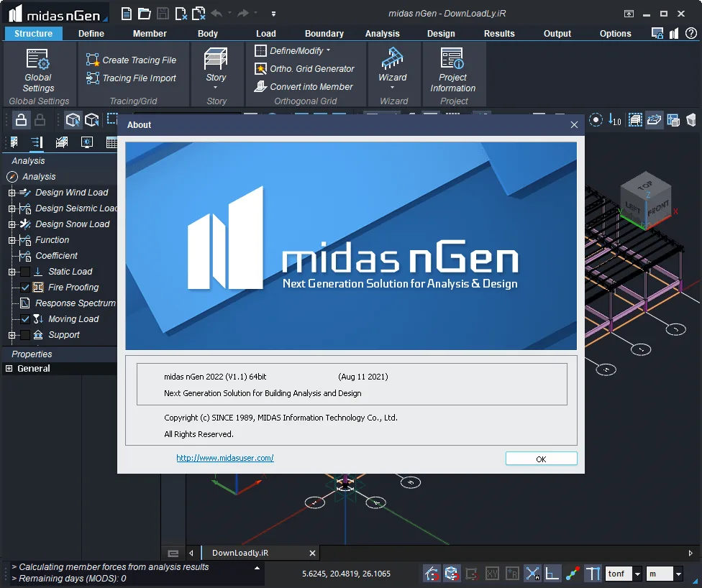Screen dimensions: 702x588
Task: Expand the General properties section
Action: click(x=9, y=368)
